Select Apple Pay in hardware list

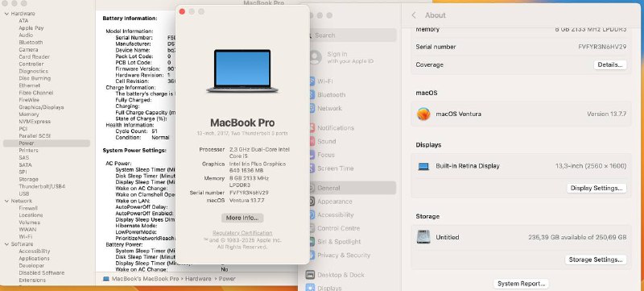tap(31, 28)
